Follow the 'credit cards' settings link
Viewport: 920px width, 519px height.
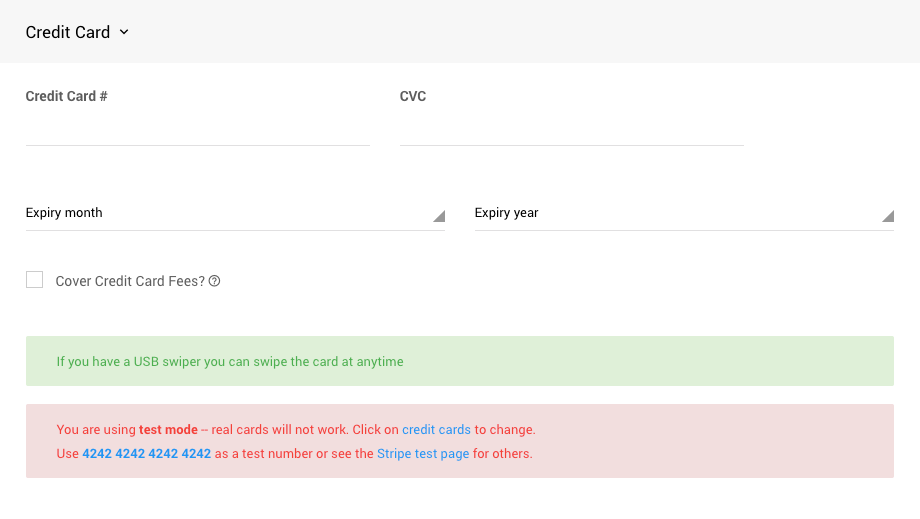pos(436,430)
